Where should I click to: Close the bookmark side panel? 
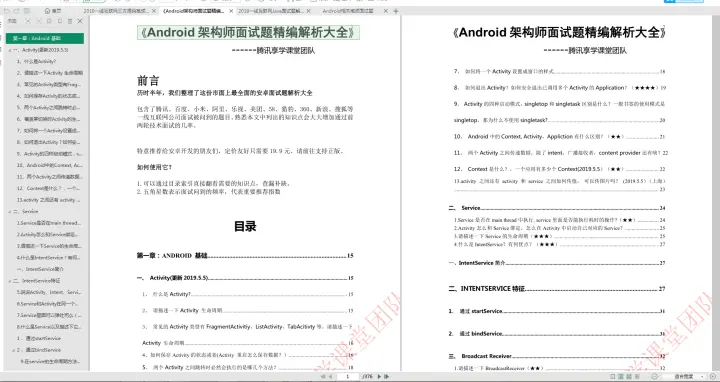pos(80,21)
